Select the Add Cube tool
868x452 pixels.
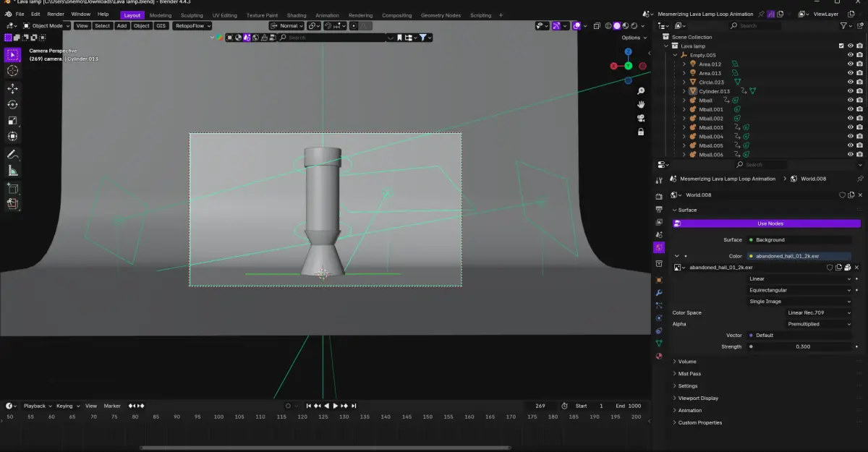[x=12, y=188]
